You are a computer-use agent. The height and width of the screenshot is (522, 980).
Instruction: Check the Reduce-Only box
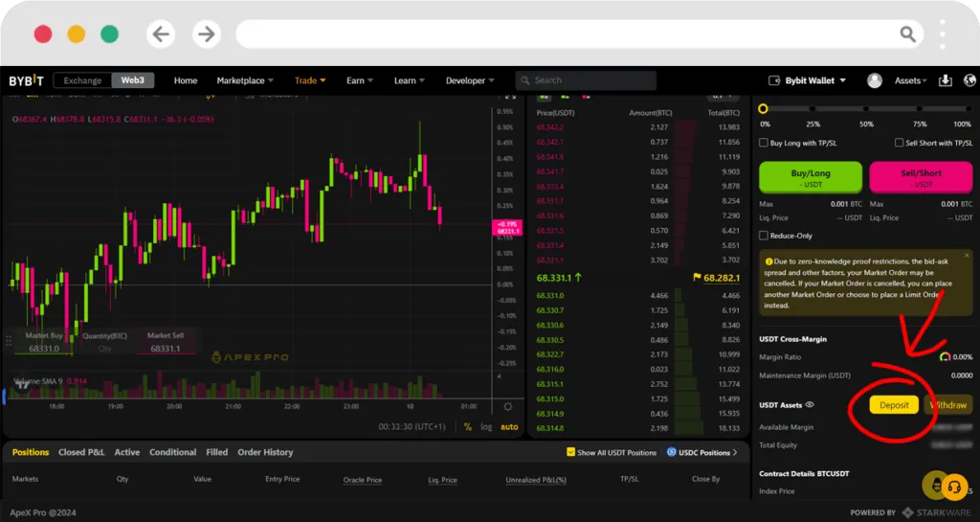tap(763, 236)
